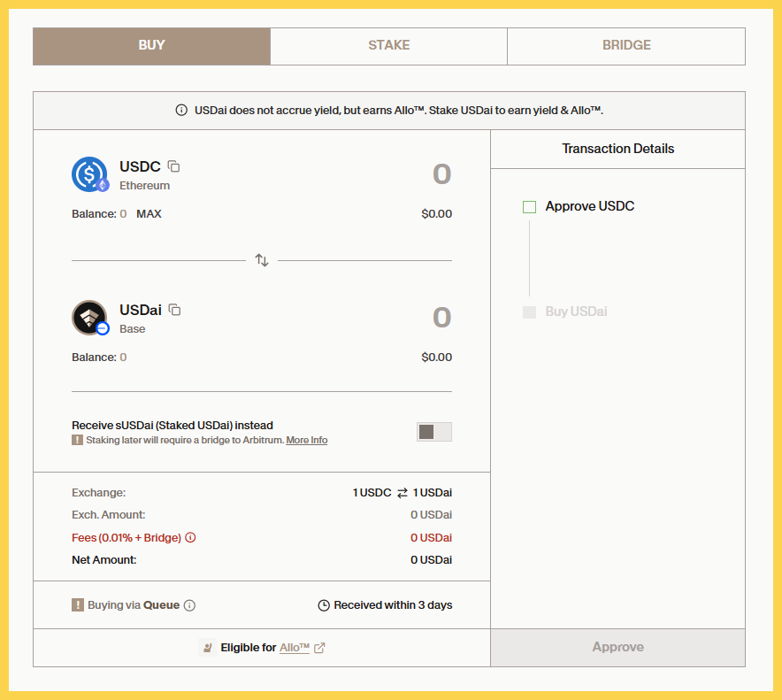Click the icon before Eligible for
This screenshot has width=782, height=700.
[207, 648]
